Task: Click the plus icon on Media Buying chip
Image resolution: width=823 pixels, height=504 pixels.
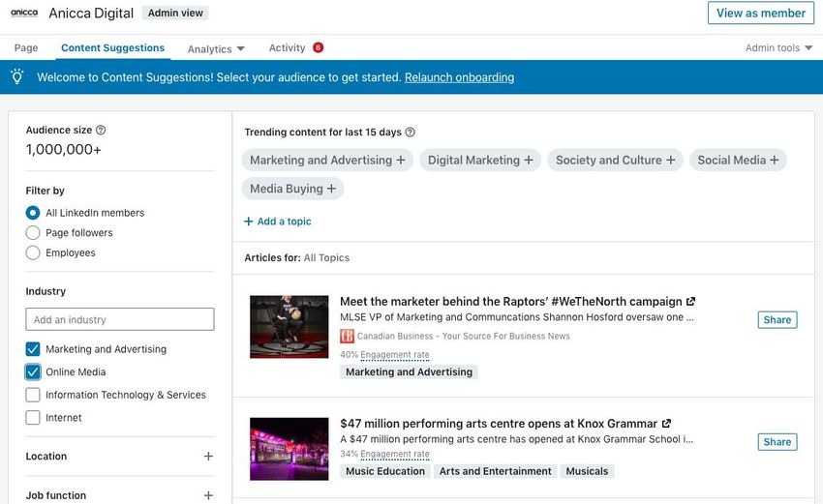Action: [x=331, y=189]
